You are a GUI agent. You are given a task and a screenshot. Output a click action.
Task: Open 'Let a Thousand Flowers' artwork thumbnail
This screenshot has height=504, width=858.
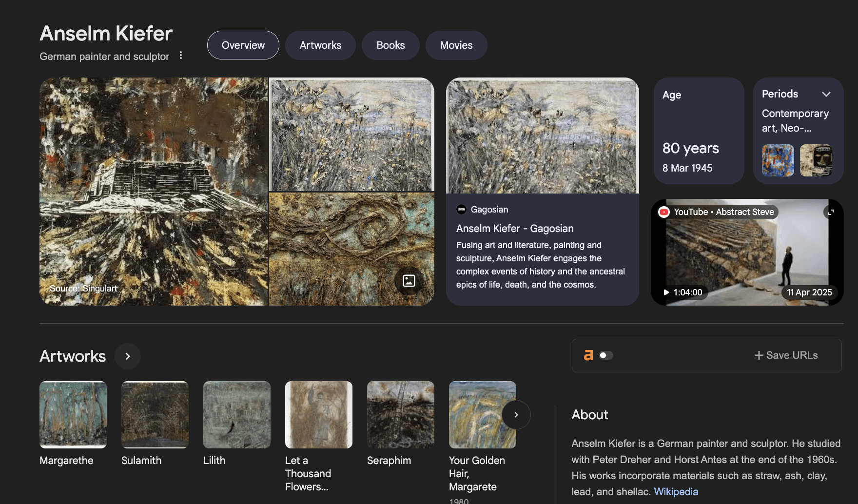319,415
